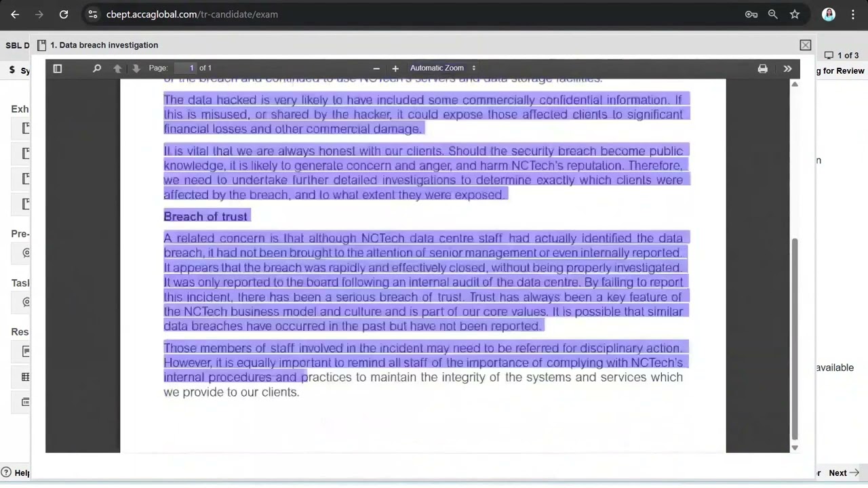
Task: Bookmark this page with the star
Action: click(795, 14)
